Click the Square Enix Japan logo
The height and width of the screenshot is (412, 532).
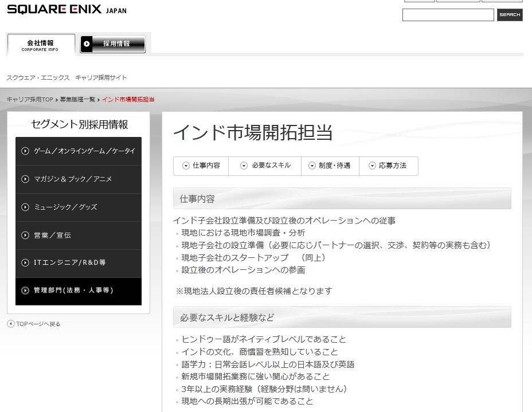pos(66,9)
